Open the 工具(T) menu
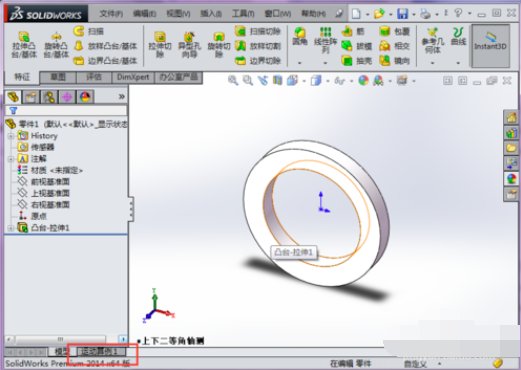The height and width of the screenshot is (370, 521). 243,14
